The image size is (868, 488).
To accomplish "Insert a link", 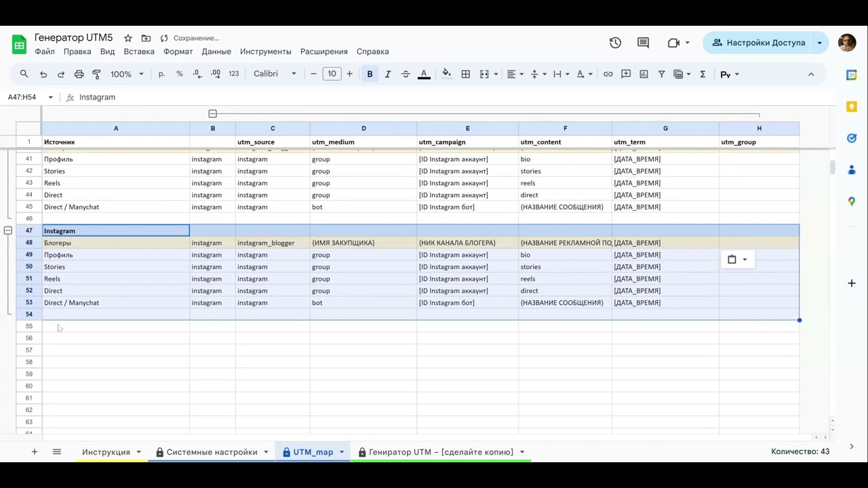I will click(608, 74).
